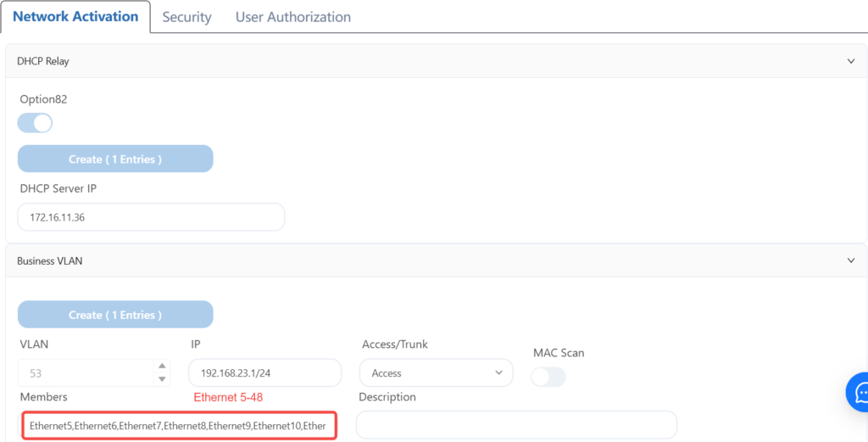This screenshot has height=442, width=868.
Task: Switch to the Security tab
Action: (x=186, y=17)
